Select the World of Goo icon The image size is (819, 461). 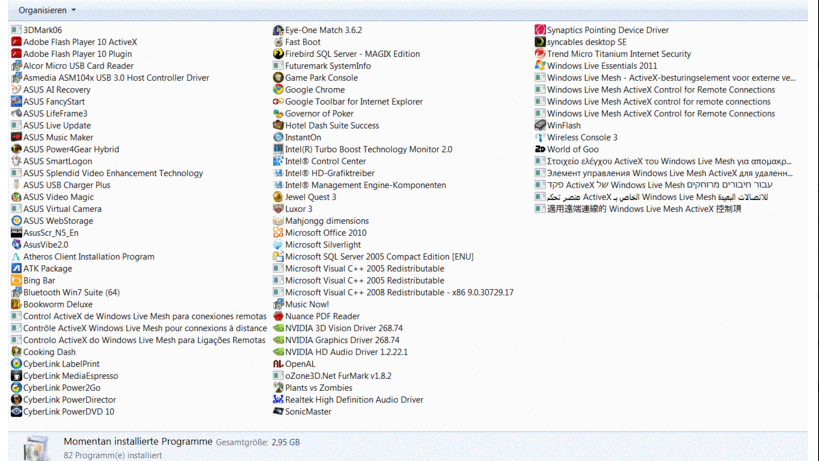coord(540,150)
